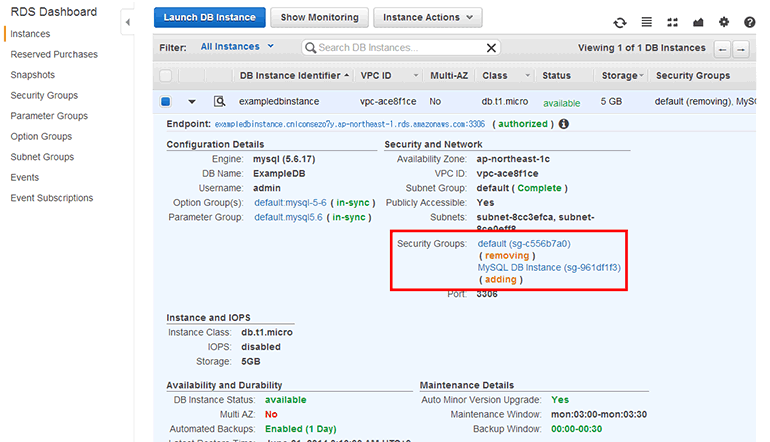Switch to the grid tile view icon

[x=672, y=22]
